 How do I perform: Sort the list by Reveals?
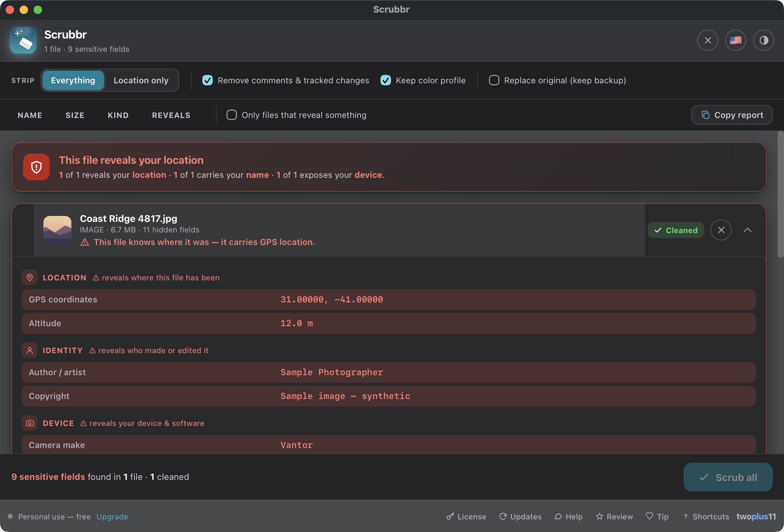[171, 115]
